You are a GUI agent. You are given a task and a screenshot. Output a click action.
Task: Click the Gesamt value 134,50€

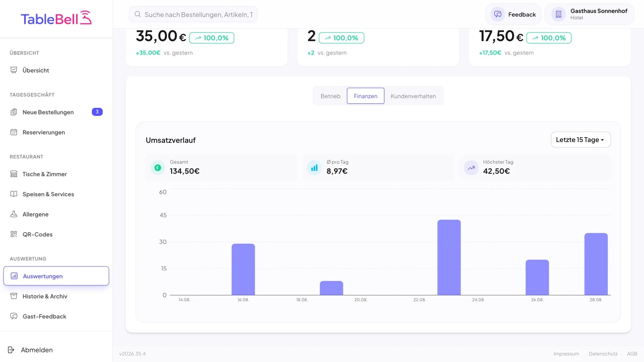tap(185, 171)
